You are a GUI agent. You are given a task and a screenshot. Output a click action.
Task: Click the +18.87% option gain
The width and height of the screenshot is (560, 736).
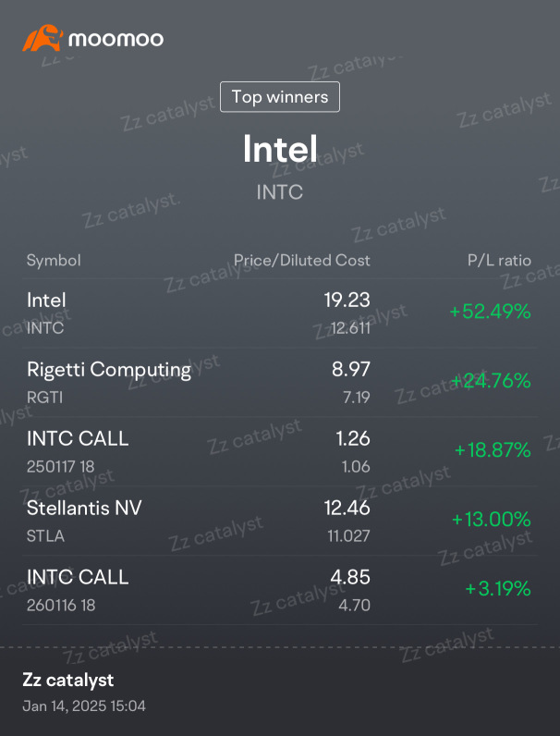493,450
